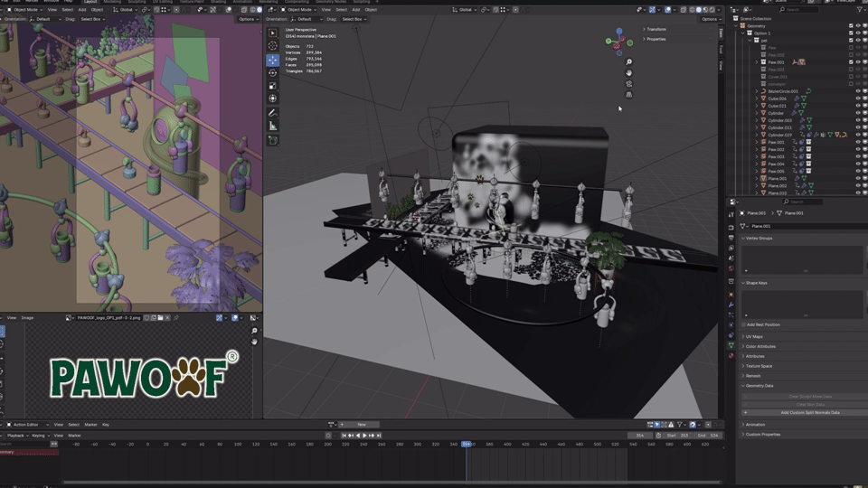
Task: Expand the Cylinder.003 outliner row
Action: click(x=757, y=120)
